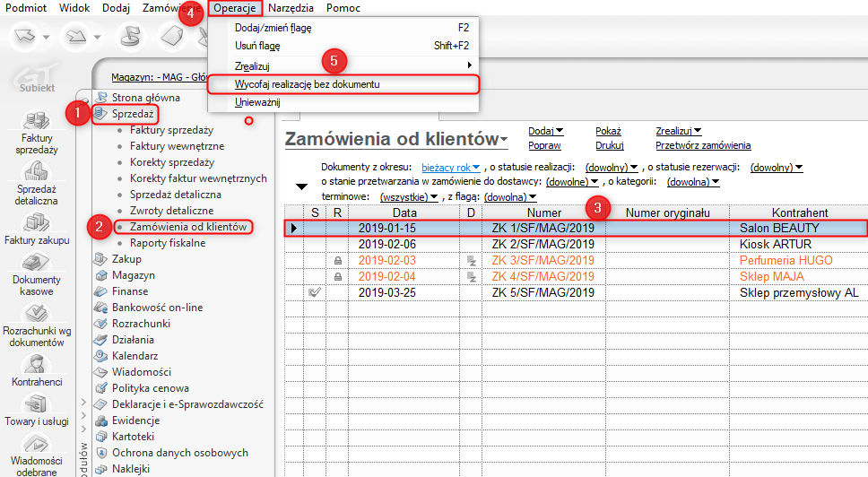Open Zrealizuj submenu in Operacje menu
The width and height of the screenshot is (868, 477).
point(343,65)
